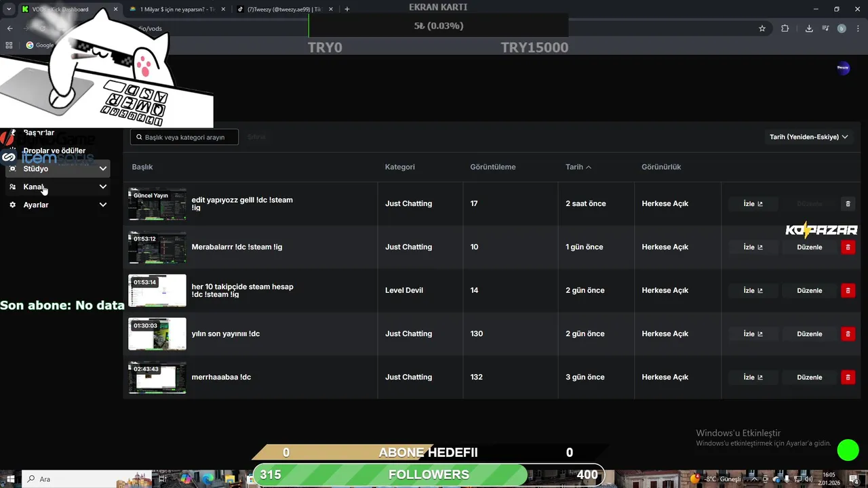Open the Tweezy account avatar on the dashboard
The height and width of the screenshot is (488, 868).
[843, 68]
